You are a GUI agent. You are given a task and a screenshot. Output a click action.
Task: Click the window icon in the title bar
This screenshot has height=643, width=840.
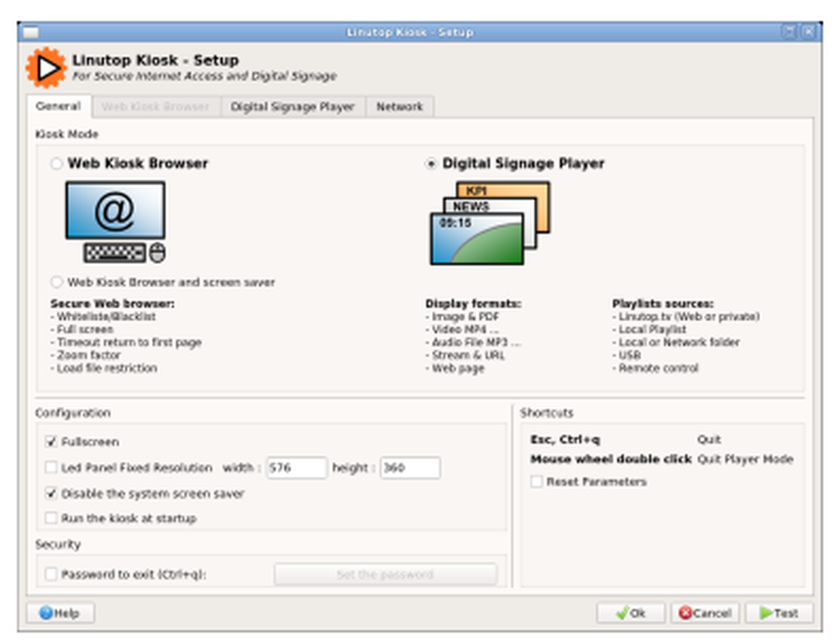click(31, 31)
